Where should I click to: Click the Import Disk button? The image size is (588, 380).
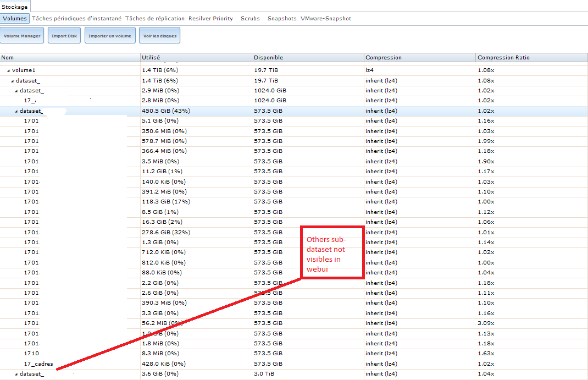pyautogui.click(x=64, y=36)
